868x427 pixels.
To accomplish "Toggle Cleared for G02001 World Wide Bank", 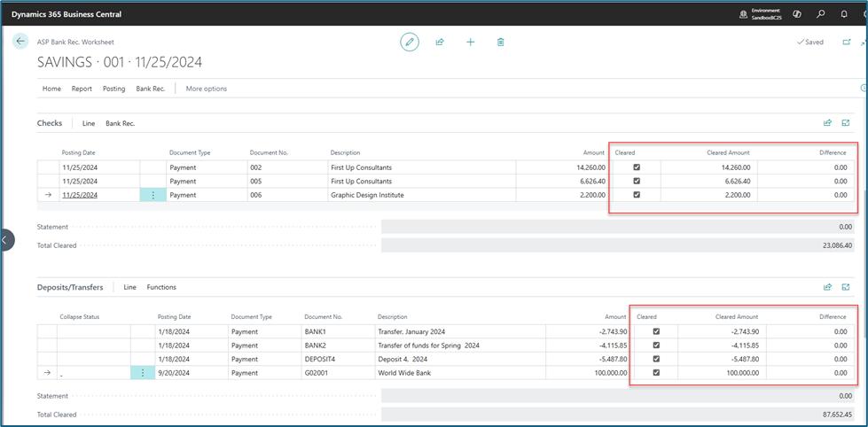I will [656, 373].
